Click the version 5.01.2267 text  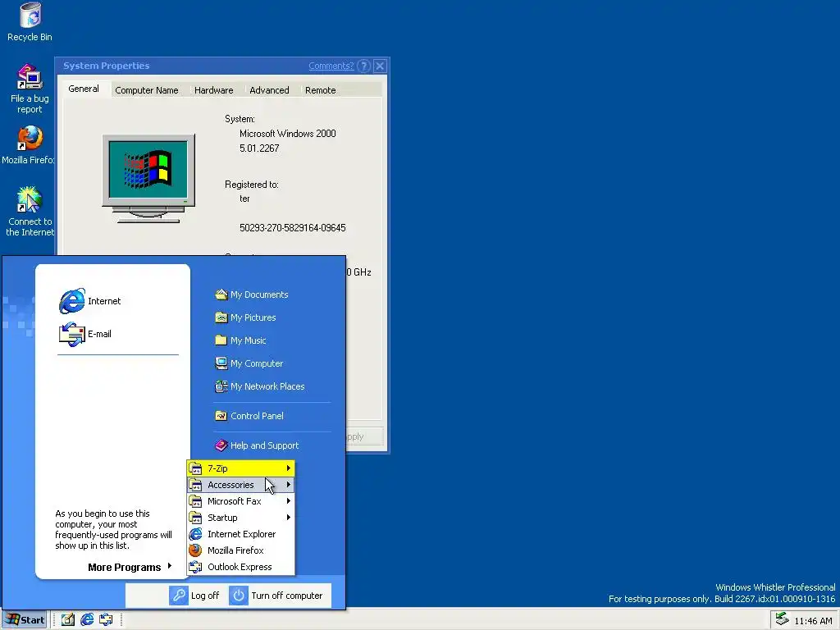click(x=259, y=148)
